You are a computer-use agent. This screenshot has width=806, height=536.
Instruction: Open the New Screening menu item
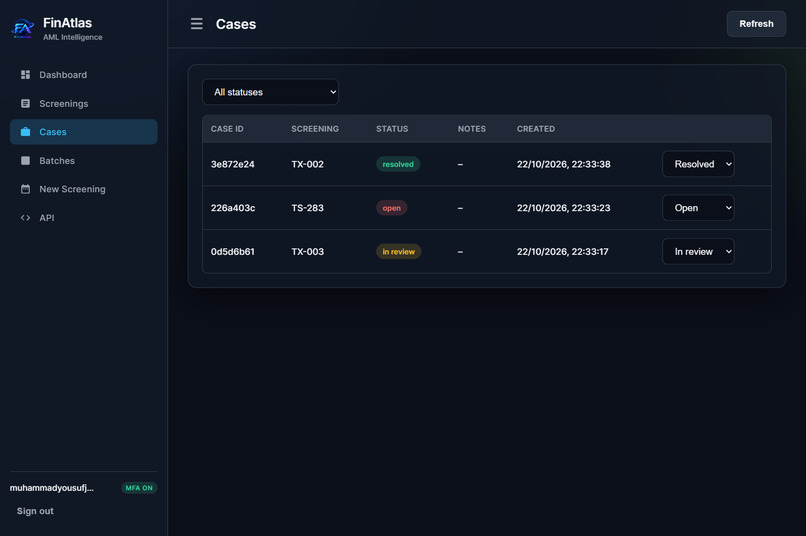tap(83, 189)
